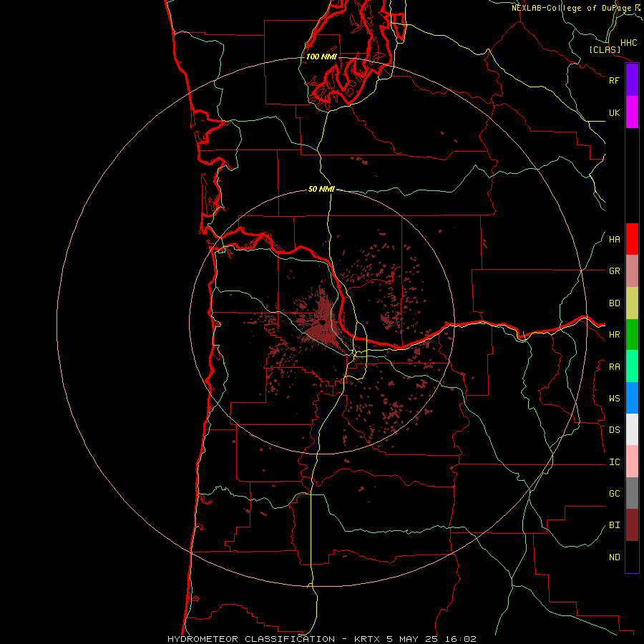Click the GR salmon legend swatch
This screenshot has width=644, height=644.
point(632,271)
